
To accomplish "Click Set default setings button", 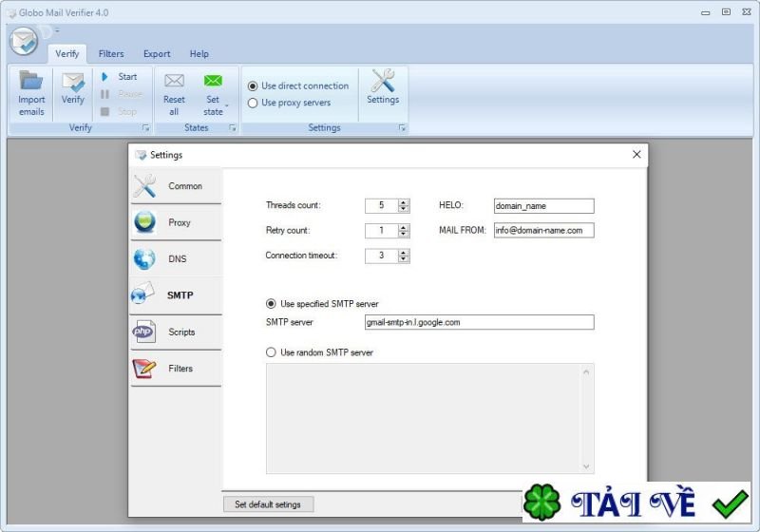I will click(x=268, y=504).
